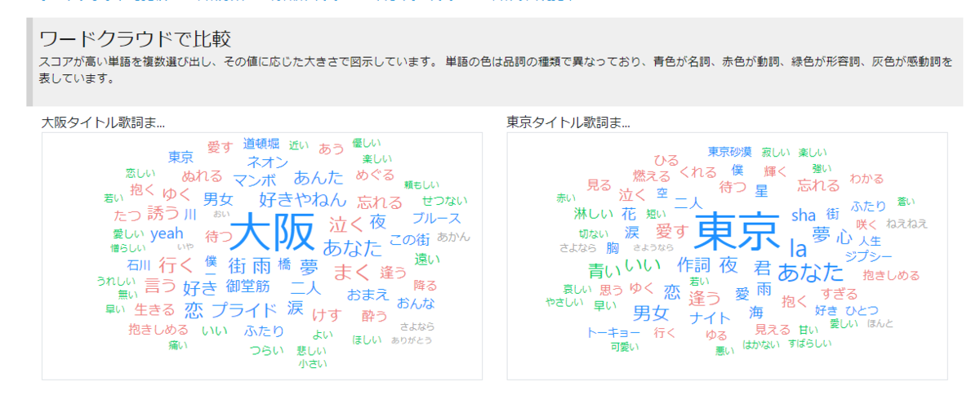Viewport: 980px width, 413px height.
Task: Click the word トーキョー
Action: point(613,332)
